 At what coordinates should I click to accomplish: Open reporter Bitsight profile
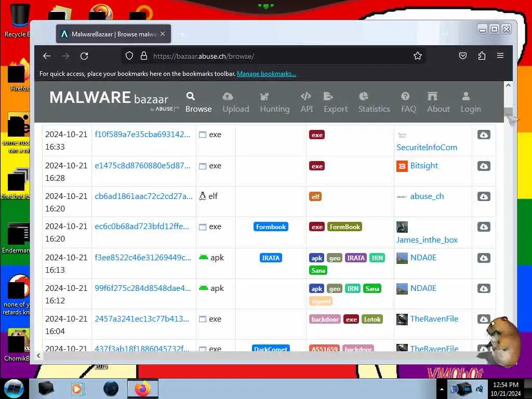tap(424, 166)
